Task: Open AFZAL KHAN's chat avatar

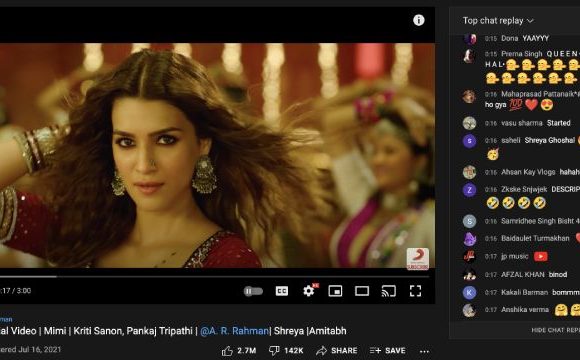Action: (x=469, y=275)
